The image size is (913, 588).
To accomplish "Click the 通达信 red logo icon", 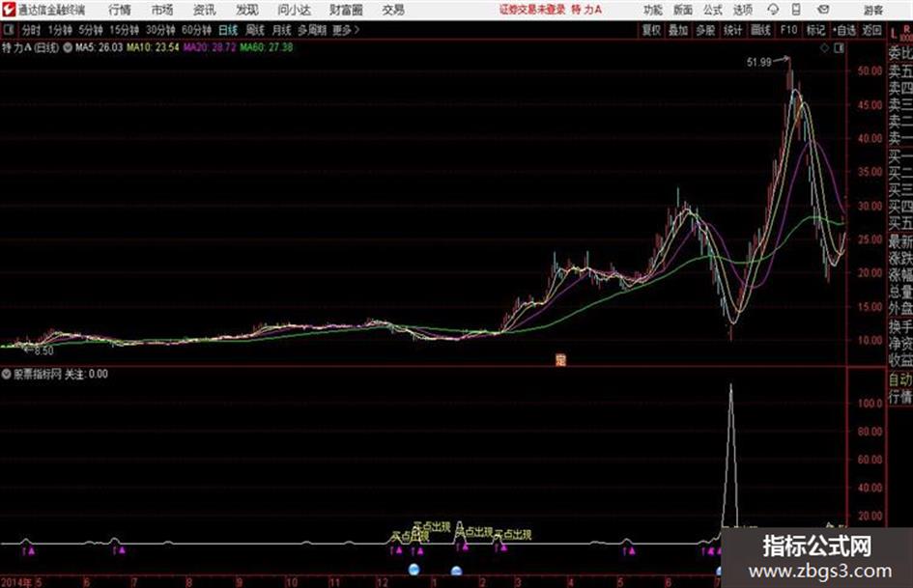I will click(8, 10).
